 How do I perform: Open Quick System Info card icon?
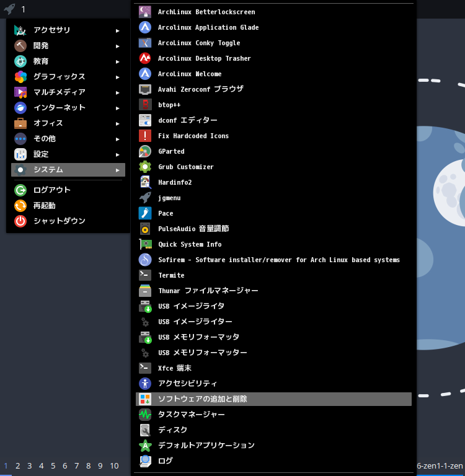[x=145, y=244]
